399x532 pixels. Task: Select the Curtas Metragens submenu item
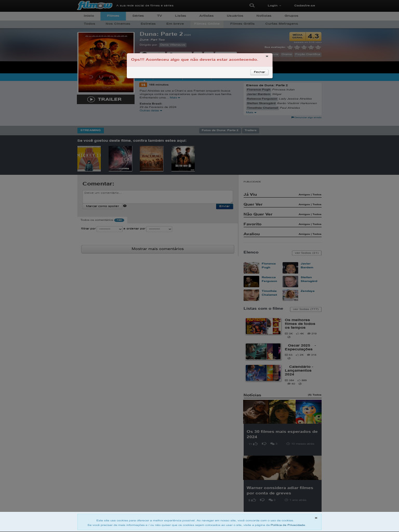[282, 24]
